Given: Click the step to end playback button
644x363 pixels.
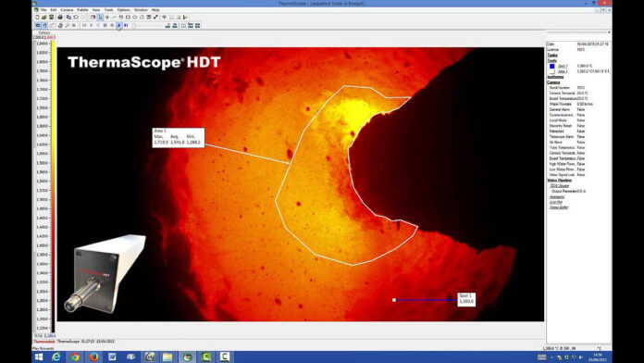Looking at the screenshot, I should pyautogui.click(x=126, y=26).
